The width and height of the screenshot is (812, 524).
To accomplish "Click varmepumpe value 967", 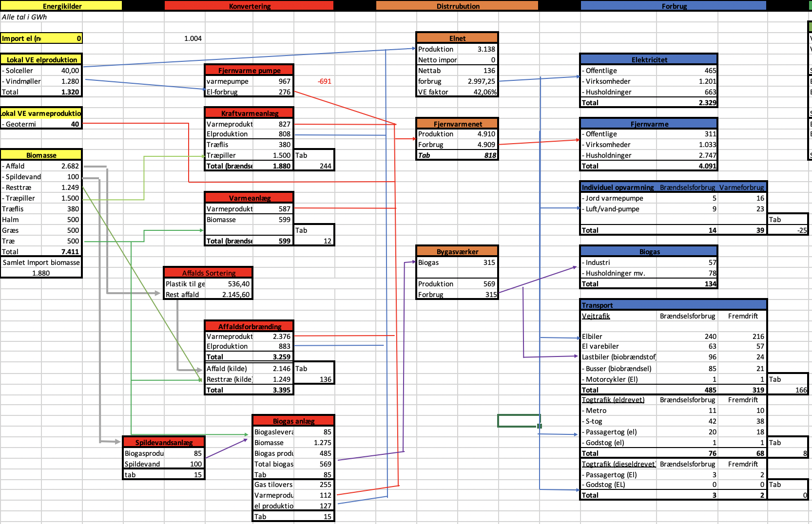I will (284, 81).
